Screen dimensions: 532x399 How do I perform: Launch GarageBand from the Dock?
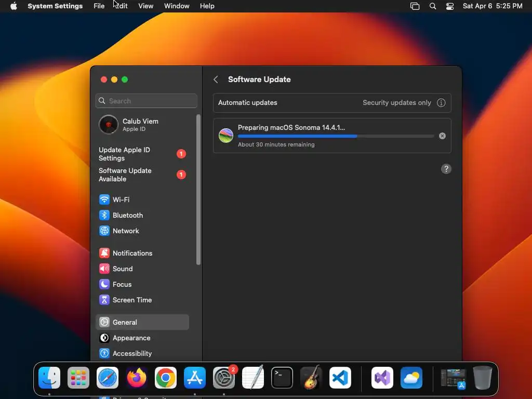(311, 378)
